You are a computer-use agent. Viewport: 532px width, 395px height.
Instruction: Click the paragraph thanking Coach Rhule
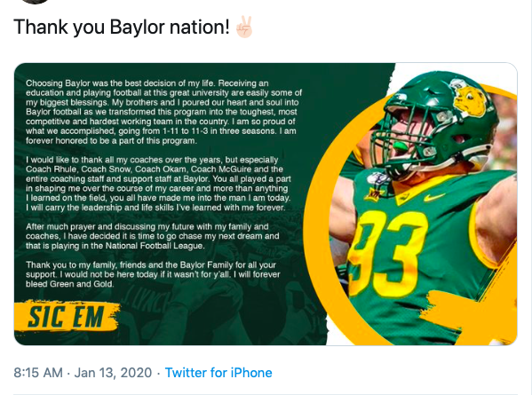[159, 184]
